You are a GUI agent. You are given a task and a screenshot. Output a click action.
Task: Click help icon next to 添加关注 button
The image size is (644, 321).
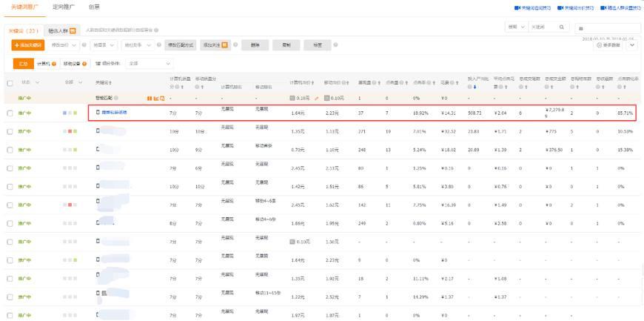click(x=235, y=45)
